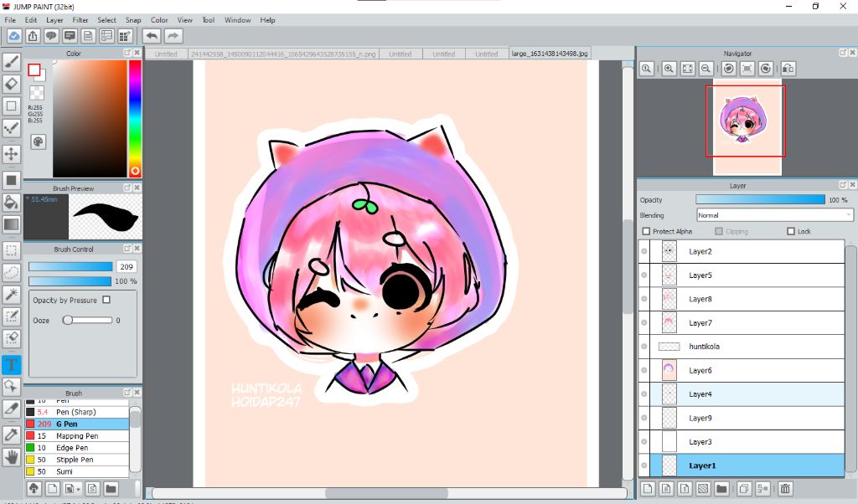Image resolution: width=858 pixels, height=504 pixels.
Task: Open add brush dropdown arrow in Brush panel
Action: pos(79,489)
